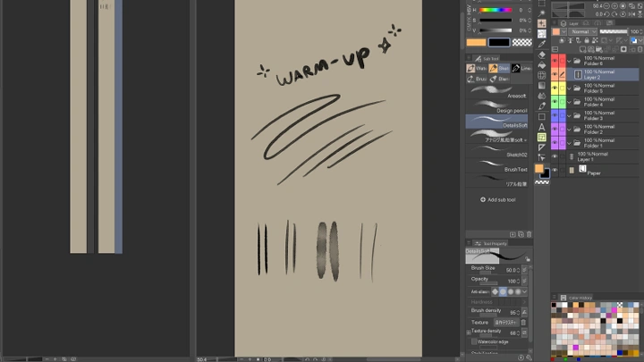Hide Folder 6 with its eye icon

[555, 61]
